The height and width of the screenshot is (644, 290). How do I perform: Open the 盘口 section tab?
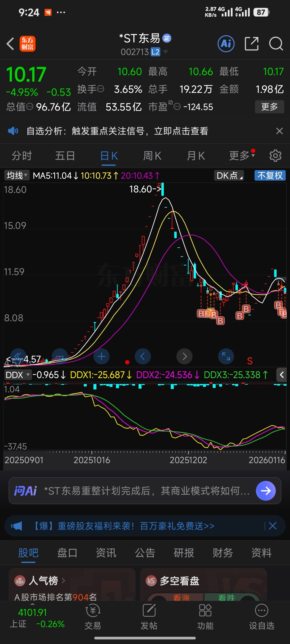[67, 553]
